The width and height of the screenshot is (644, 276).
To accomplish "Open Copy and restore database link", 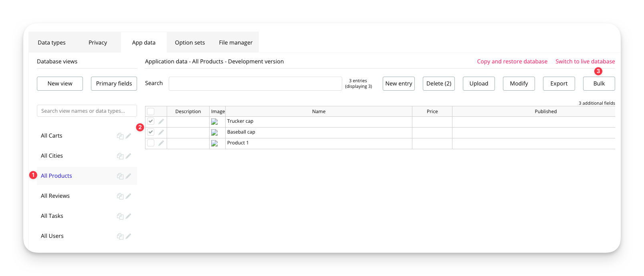I will click(x=512, y=61).
